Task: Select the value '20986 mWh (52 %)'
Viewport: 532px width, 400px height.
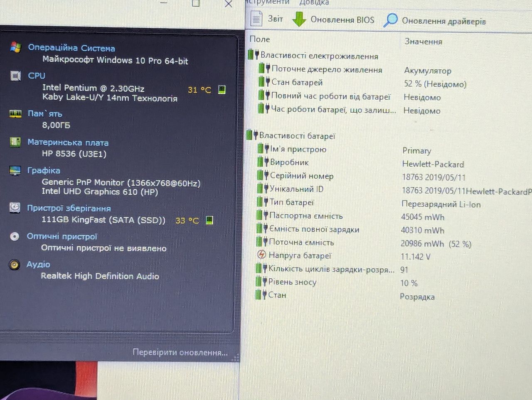Action: click(x=436, y=244)
